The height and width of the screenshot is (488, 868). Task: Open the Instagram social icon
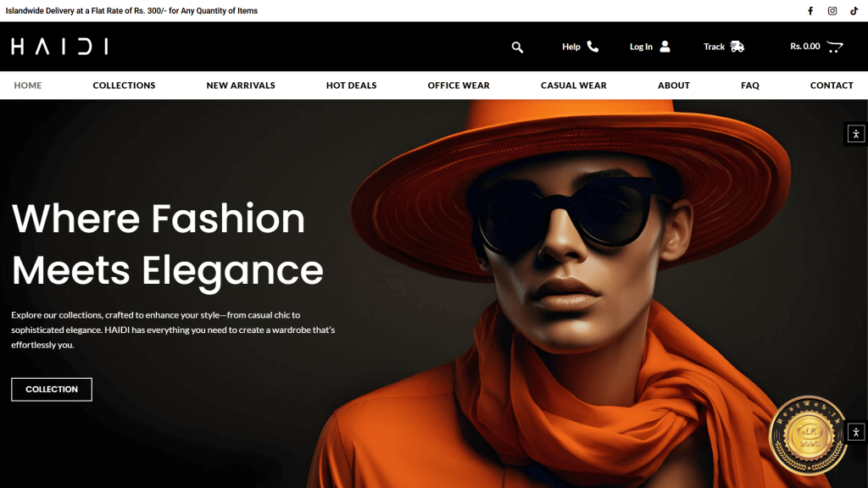(x=832, y=11)
